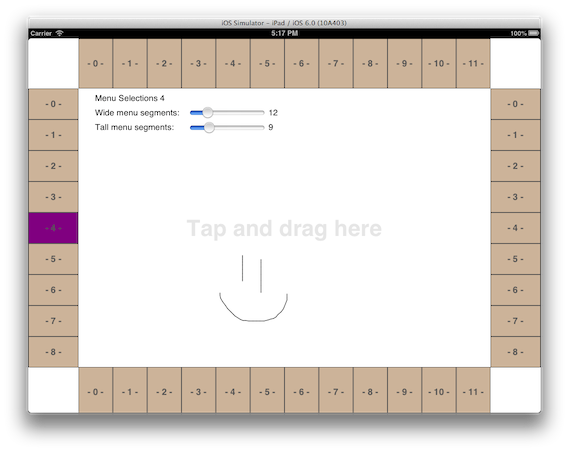Tap left menu segment - 8 -
The width and height of the screenshot is (569, 452).
click(x=53, y=352)
